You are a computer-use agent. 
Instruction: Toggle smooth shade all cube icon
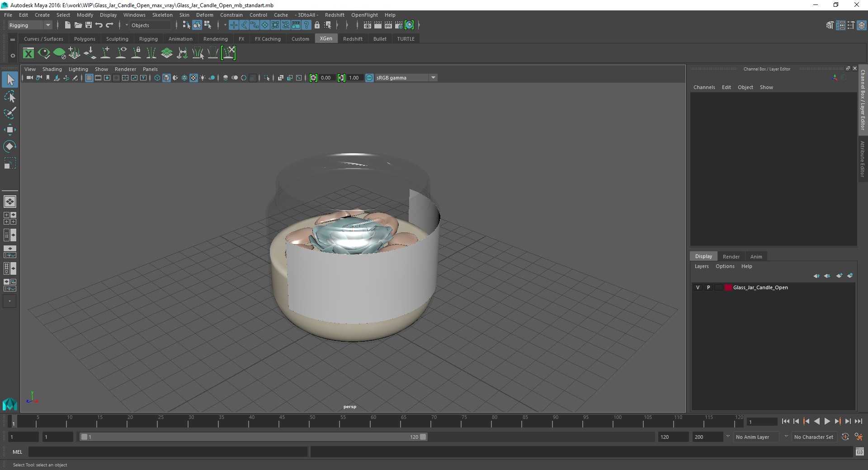click(166, 78)
